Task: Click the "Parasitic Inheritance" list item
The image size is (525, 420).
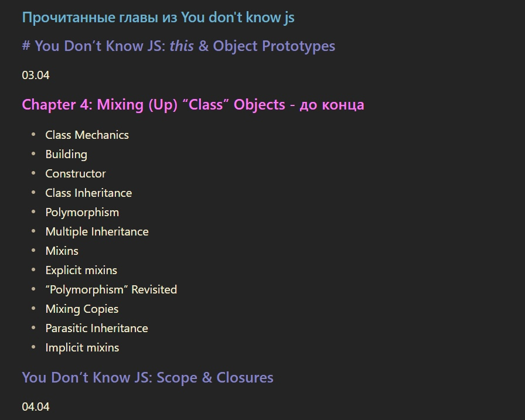Action: pos(97,328)
